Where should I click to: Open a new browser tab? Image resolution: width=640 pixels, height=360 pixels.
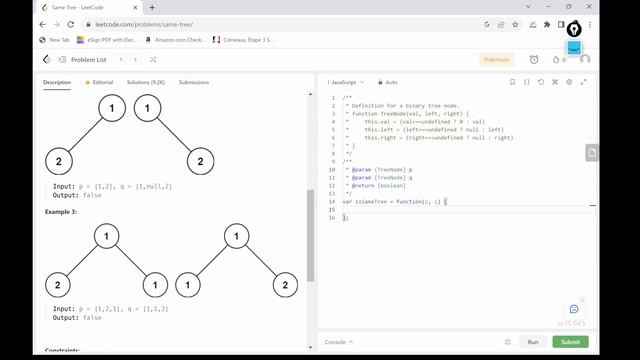152,7
